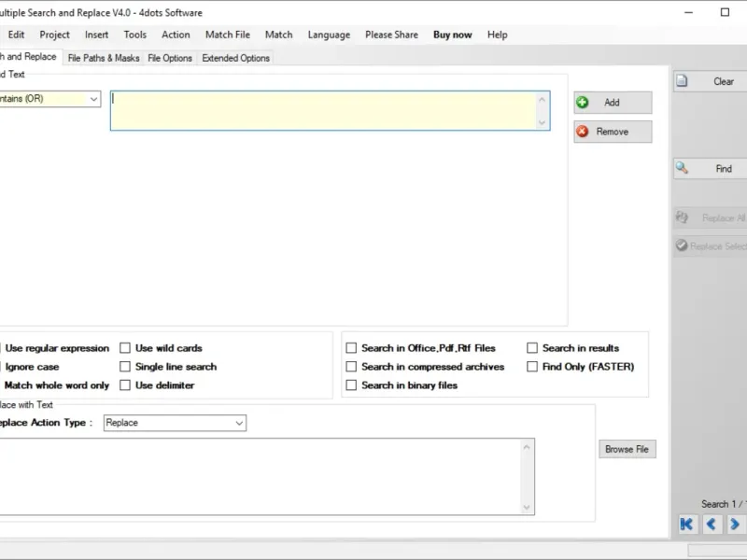The height and width of the screenshot is (560, 747).
Task: Enable Use wild cards checkbox
Action: coord(125,348)
